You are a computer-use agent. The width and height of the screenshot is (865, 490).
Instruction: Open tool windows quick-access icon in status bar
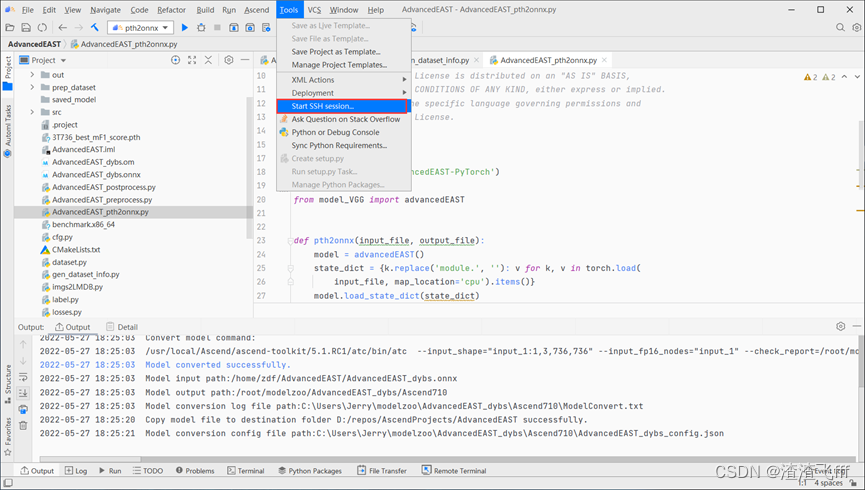click(x=8, y=483)
